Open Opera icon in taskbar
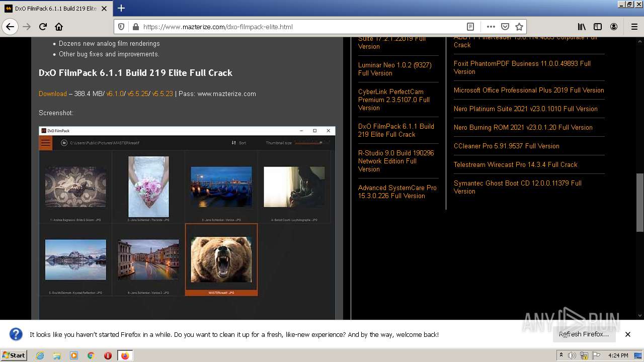 pyautogui.click(x=108, y=355)
